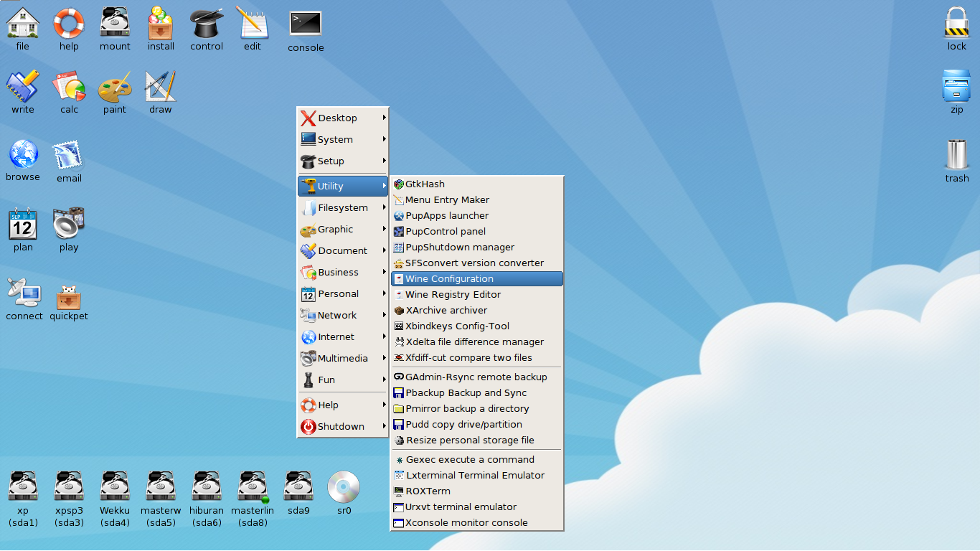This screenshot has height=551, width=980.
Task: Open the sda9 drive icon
Action: [x=298, y=486]
